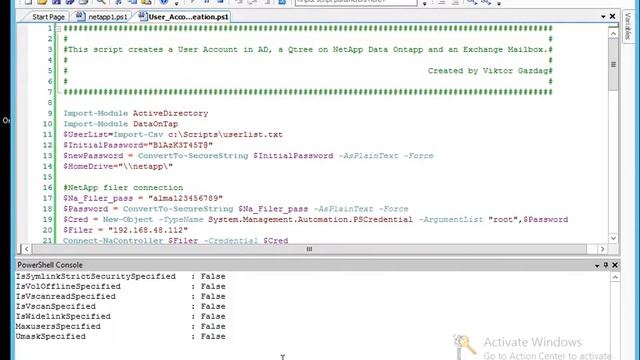
Task: Click the 'Import-Module DataOnTap' line
Action: click(x=120, y=124)
